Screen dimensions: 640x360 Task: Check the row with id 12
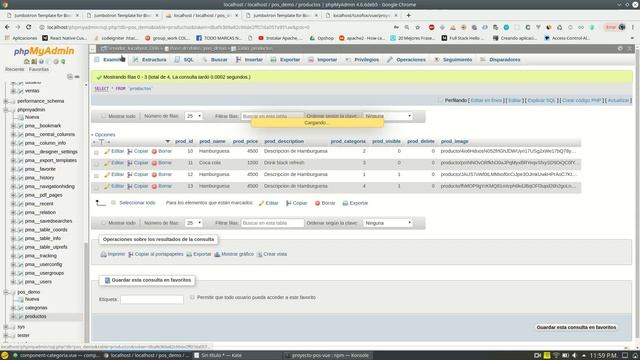96,175
